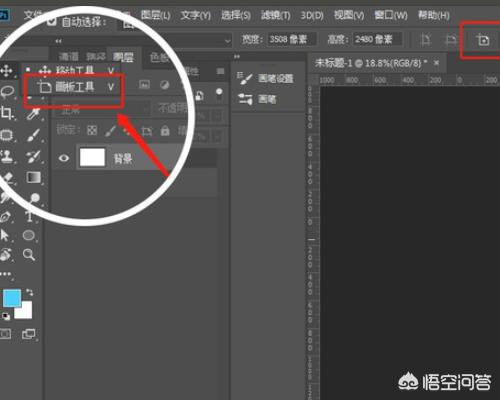500x400 pixels.
Task: Click the pixel layer filter icon
Action: [x=144, y=85]
